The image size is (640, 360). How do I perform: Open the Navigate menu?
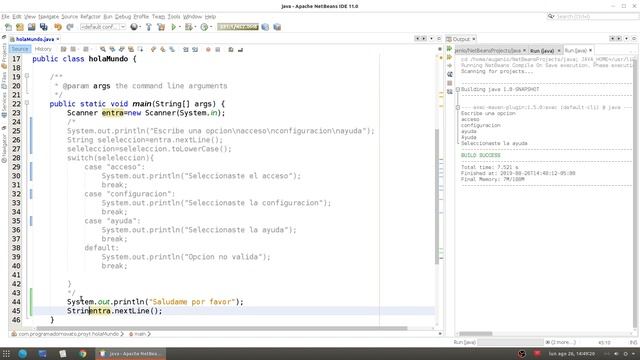tap(49, 17)
